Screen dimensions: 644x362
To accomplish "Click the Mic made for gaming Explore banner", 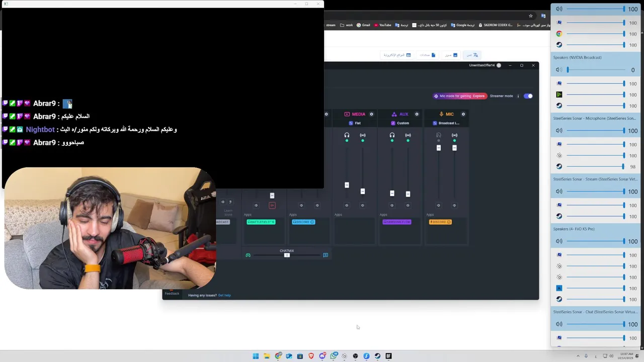I will click(460, 96).
